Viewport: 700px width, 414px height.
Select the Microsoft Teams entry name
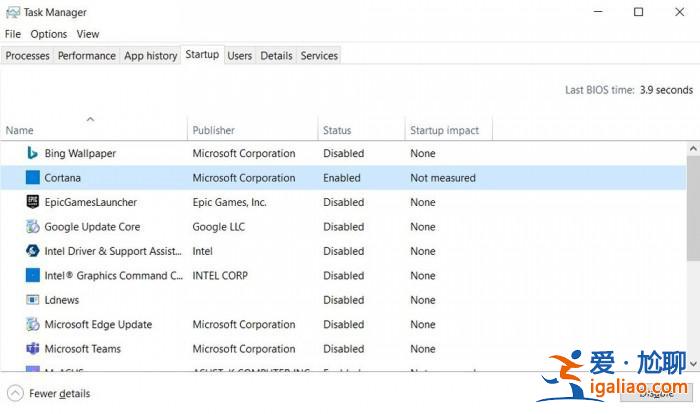point(83,349)
